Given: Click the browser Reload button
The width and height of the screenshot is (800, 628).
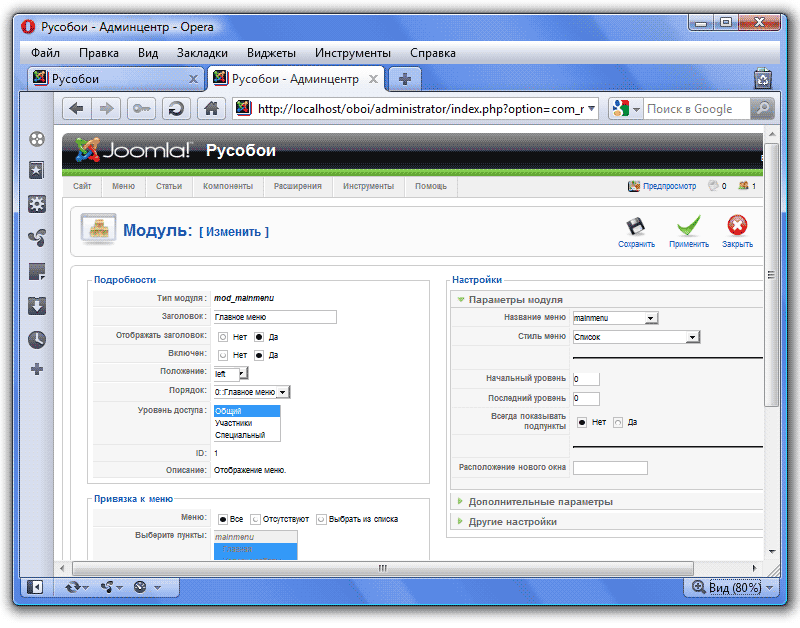Looking at the screenshot, I should tap(176, 109).
